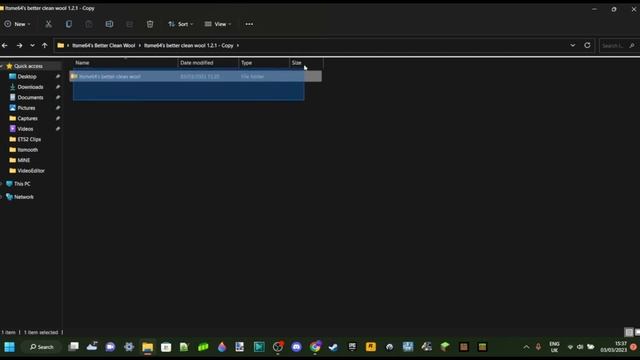640x360 pixels.
Task: Open the View dropdown
Action: click(x=218, y=24)
